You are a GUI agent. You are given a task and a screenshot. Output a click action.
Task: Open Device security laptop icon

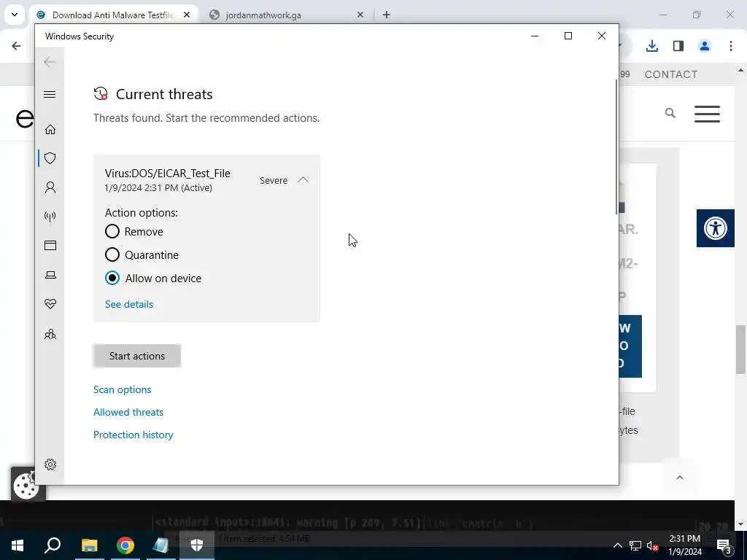tap(50, 275)
